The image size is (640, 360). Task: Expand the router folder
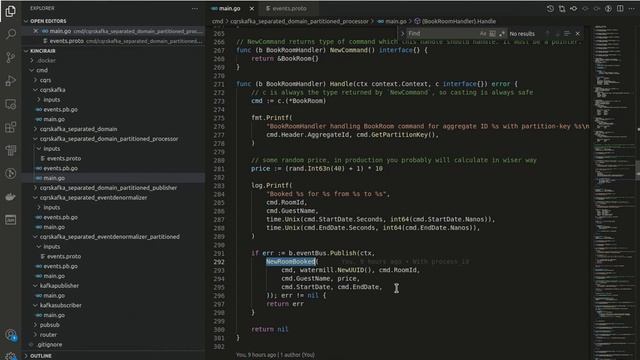(36, 335)
